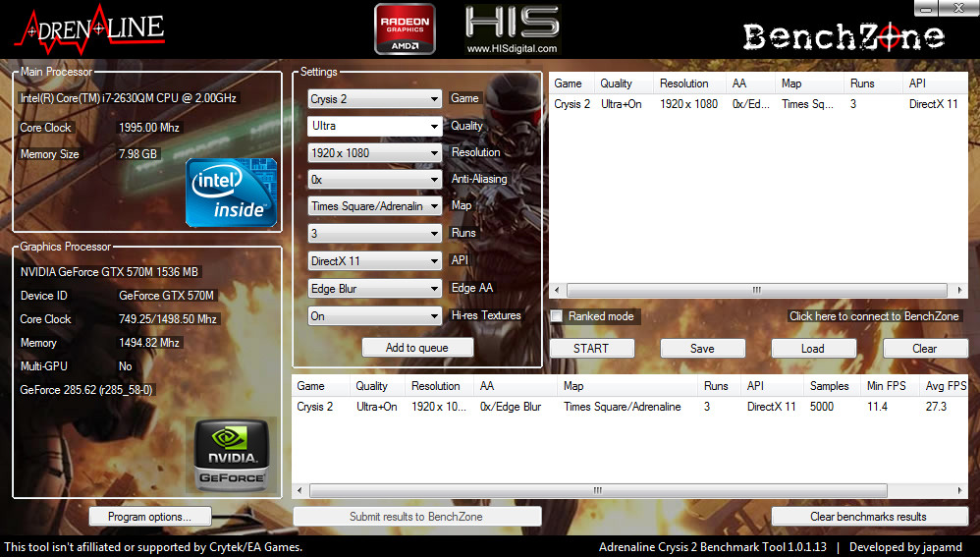Click the Add to queue button
The height and width of the screenshot is (557, 980).
417,348
